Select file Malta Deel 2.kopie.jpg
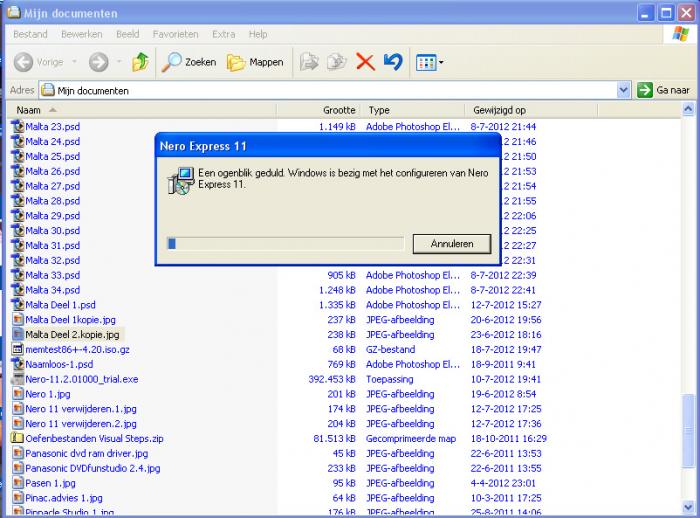The width and height of the screenshot is (700, 518). (x=72, y=334)
